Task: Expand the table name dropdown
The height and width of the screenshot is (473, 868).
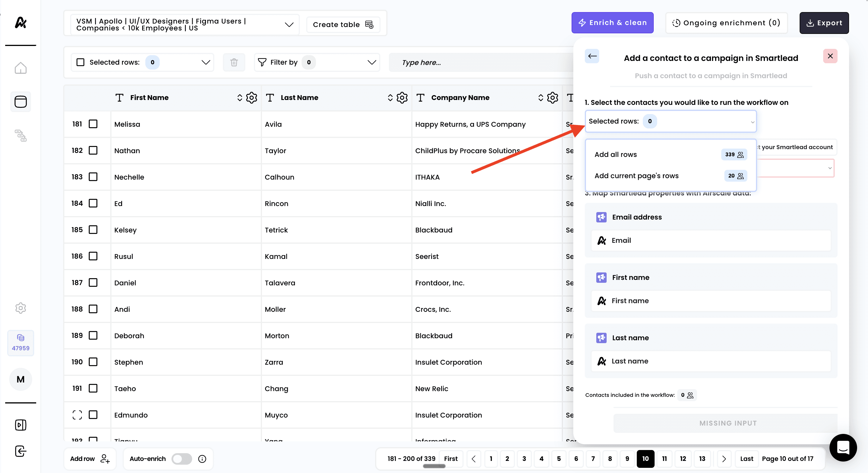Action: tap(289, 25)
